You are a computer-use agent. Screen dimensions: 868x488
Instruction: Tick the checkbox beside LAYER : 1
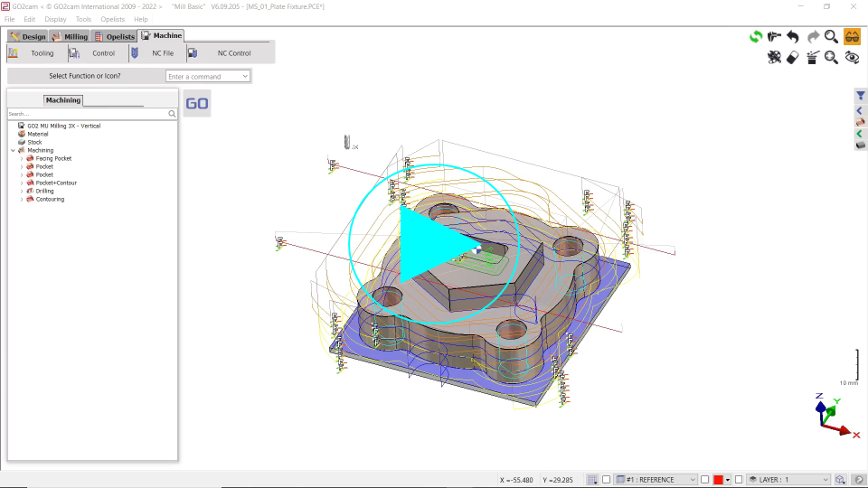pos(739,480)
